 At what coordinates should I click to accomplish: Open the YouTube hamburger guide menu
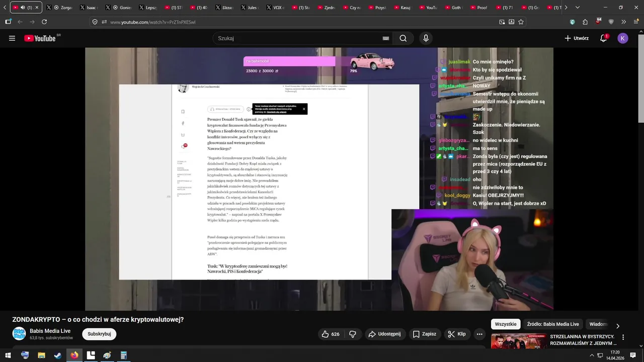click(12, 38)
